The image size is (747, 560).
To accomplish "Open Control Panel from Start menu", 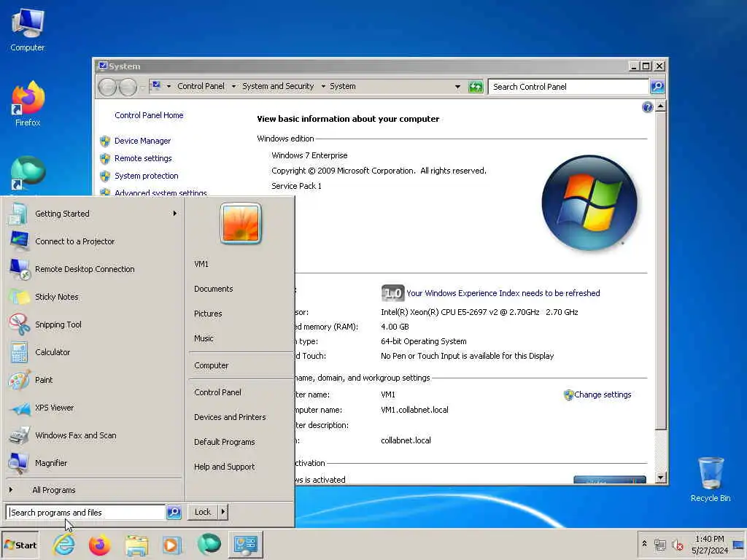I will [217, 392].
